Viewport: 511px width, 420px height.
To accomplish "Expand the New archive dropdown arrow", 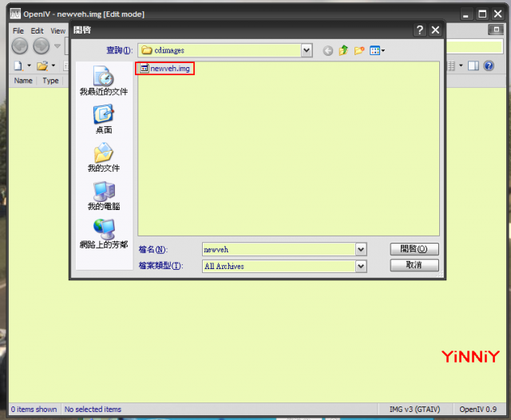I will pos(29,65).
